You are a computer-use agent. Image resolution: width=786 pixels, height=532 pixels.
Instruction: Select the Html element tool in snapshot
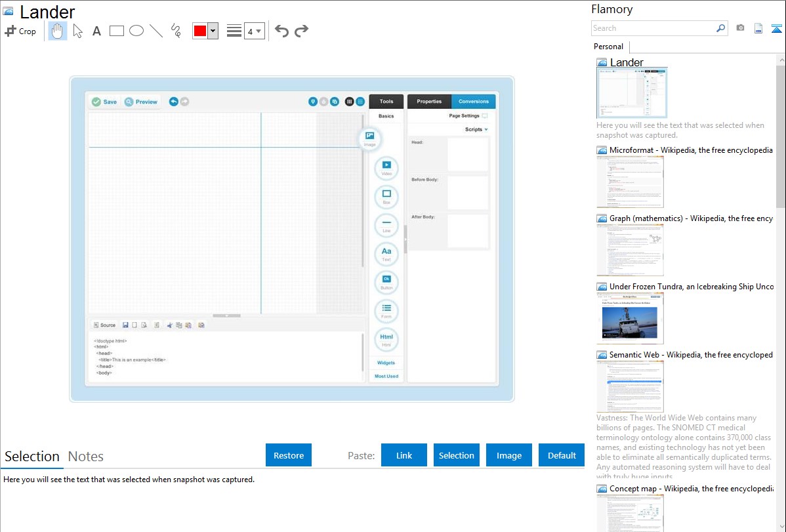(x=386, y=339)
